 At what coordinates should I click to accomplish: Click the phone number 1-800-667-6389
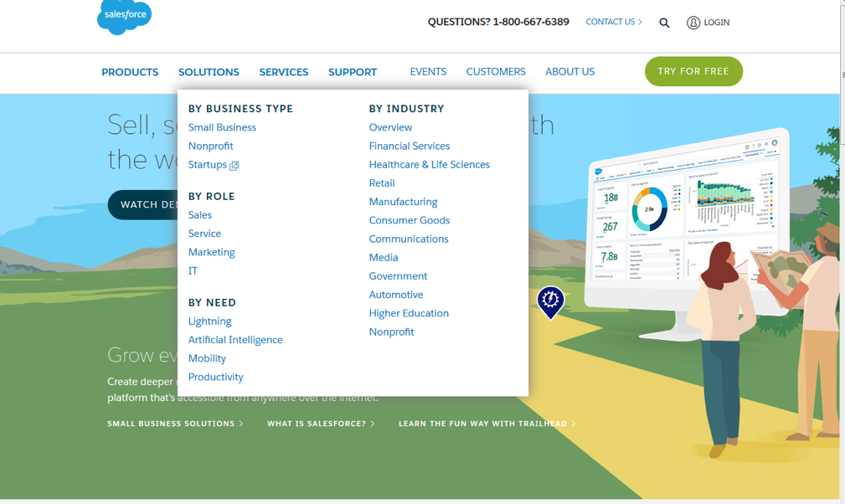(x=531, y=22)
